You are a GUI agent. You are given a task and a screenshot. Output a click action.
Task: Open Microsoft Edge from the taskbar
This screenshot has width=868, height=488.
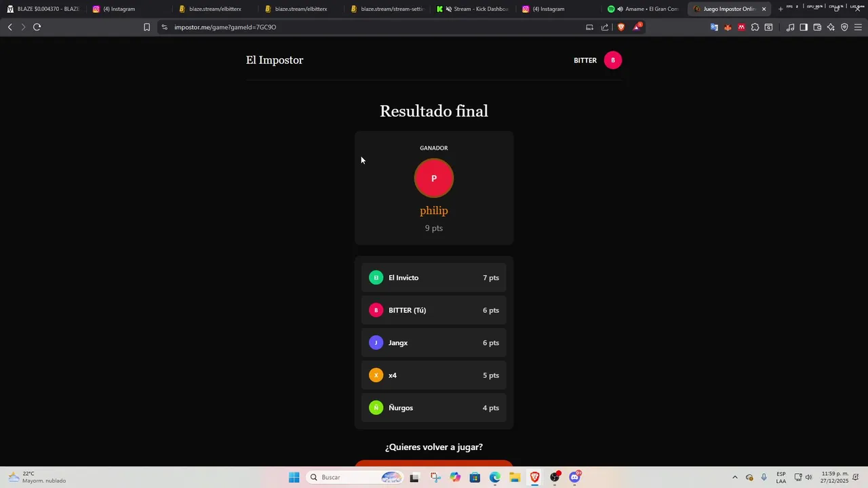495,477
